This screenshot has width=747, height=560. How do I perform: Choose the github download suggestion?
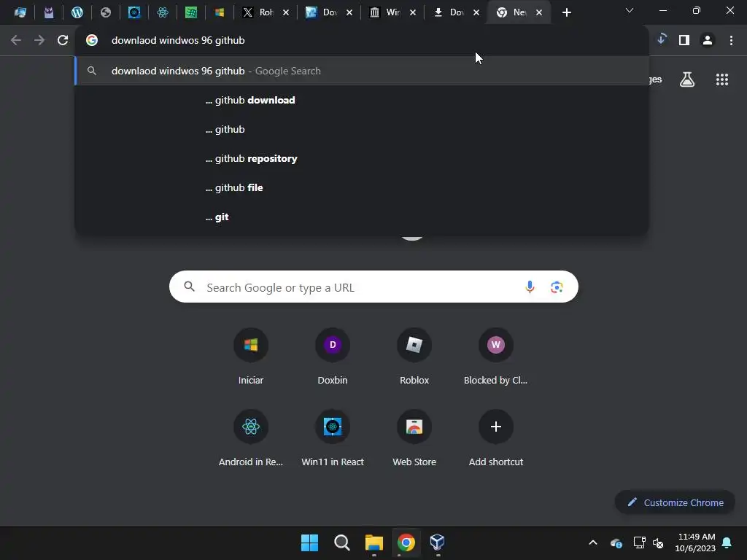pos(362,100)
